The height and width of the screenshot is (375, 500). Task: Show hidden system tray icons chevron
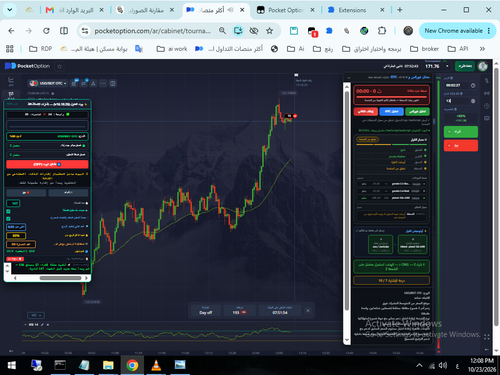pos(419,366)
